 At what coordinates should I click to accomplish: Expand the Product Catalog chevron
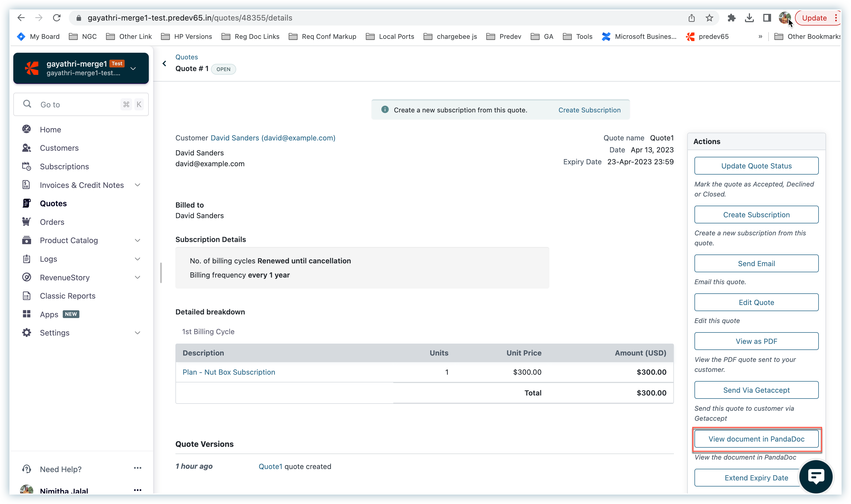coord(138,240)
